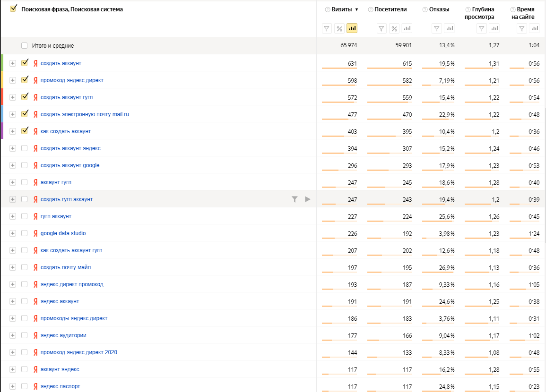Click the Поисковая фраза, Поисковая система heading

72,9
